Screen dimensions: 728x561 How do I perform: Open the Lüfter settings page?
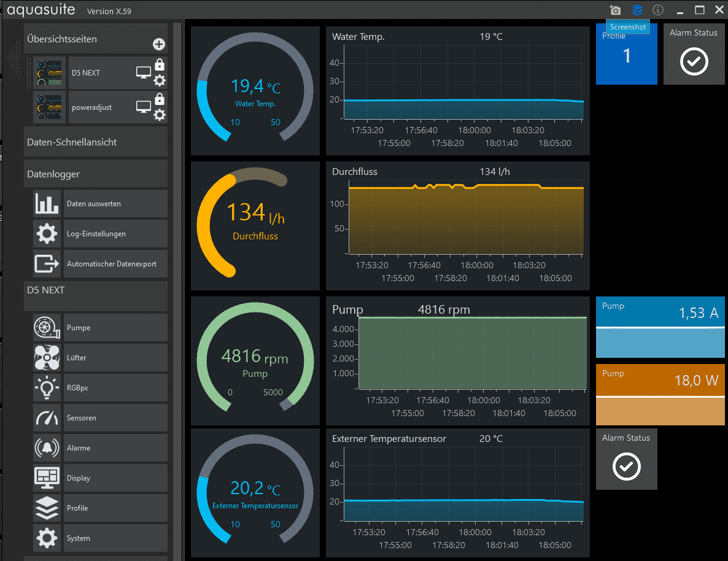[x=115, y=358]
